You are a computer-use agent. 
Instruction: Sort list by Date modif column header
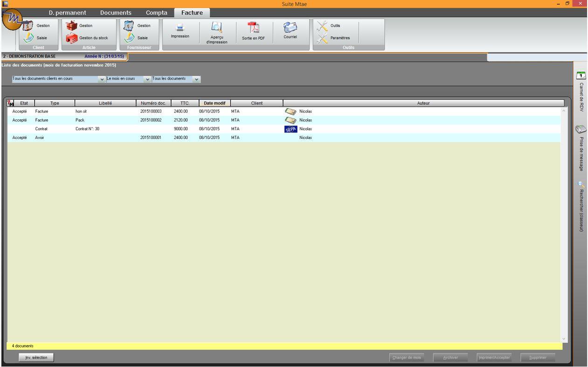(214, 103)
